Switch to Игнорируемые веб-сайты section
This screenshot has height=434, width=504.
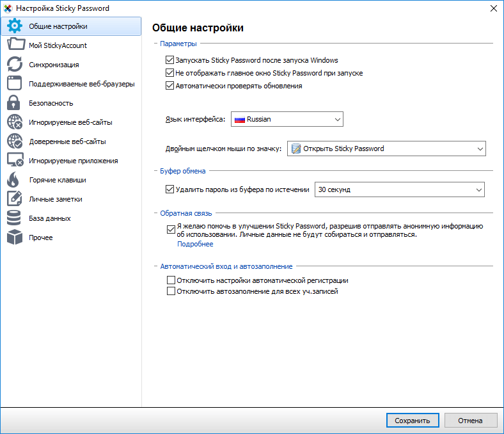click(73, 122)
